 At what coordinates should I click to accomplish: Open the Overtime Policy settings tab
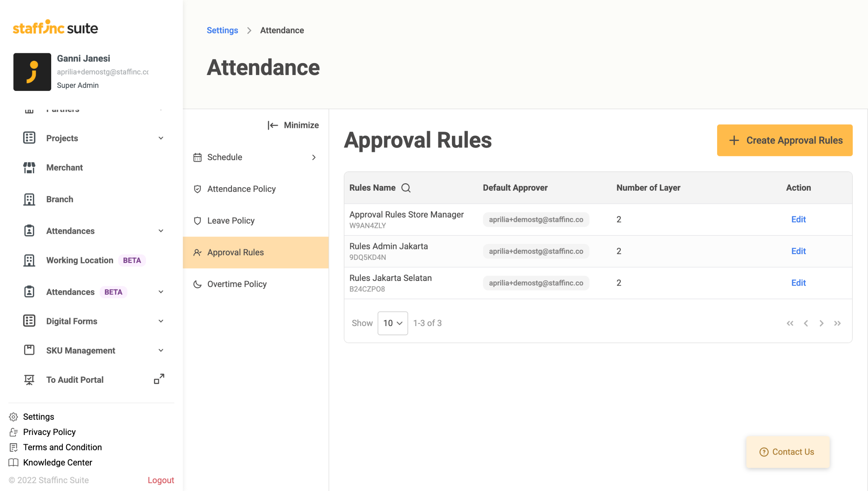click(x=237, y=284)
